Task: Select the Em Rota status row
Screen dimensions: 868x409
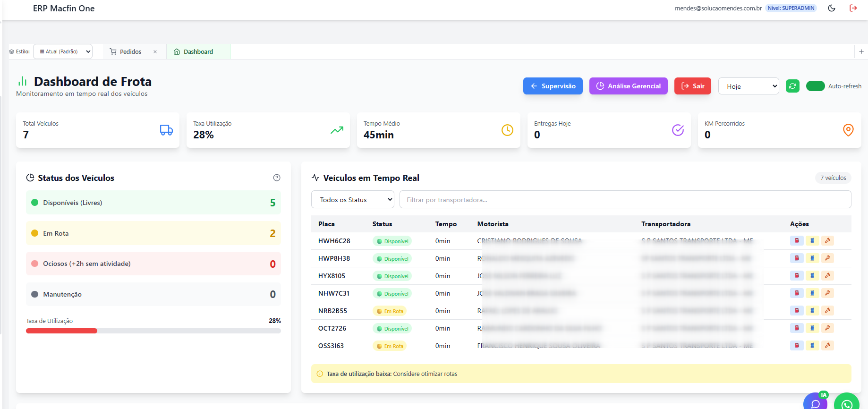Action: pos(153,233)
